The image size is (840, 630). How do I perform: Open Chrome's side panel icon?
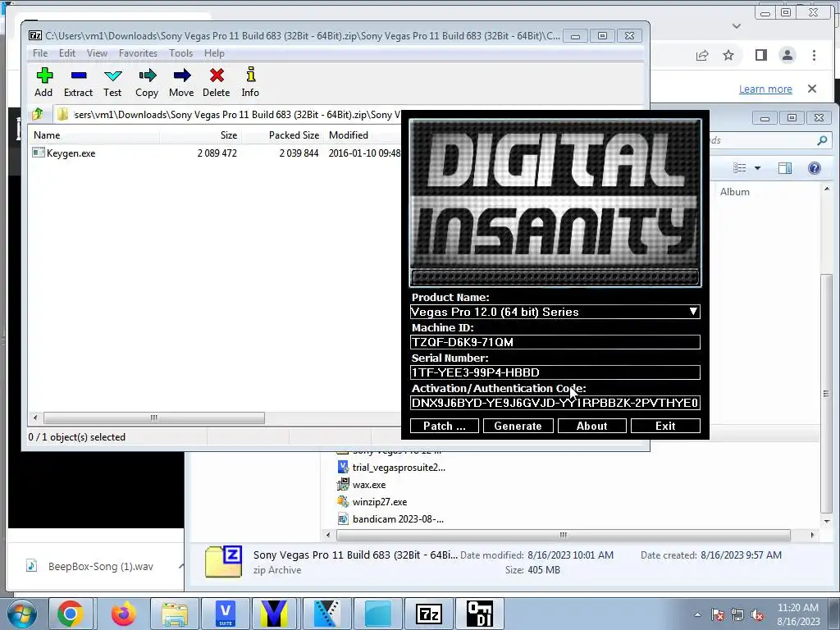tap(760, 55)
